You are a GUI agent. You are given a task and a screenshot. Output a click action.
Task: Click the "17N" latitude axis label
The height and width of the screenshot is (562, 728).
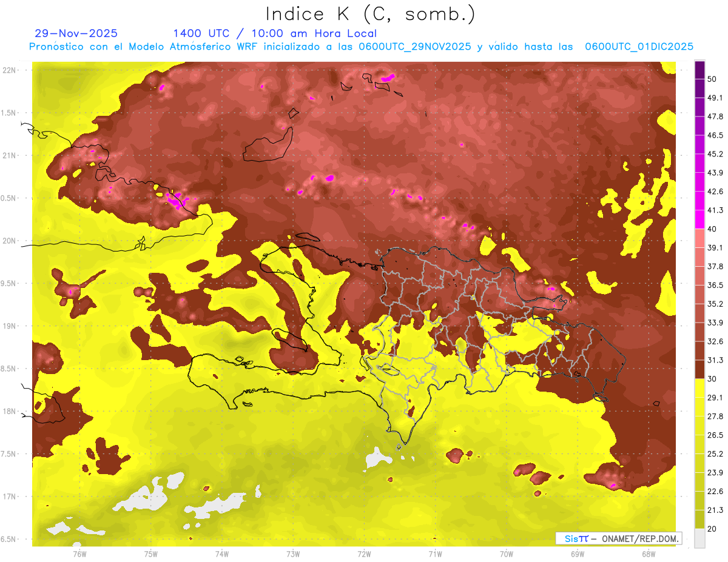click(9, 497)
